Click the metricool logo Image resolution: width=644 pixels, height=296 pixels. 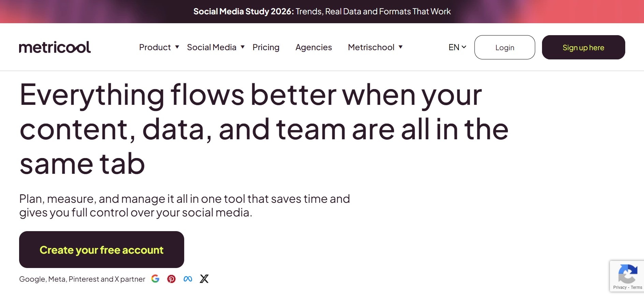click(x=55, y=47)
